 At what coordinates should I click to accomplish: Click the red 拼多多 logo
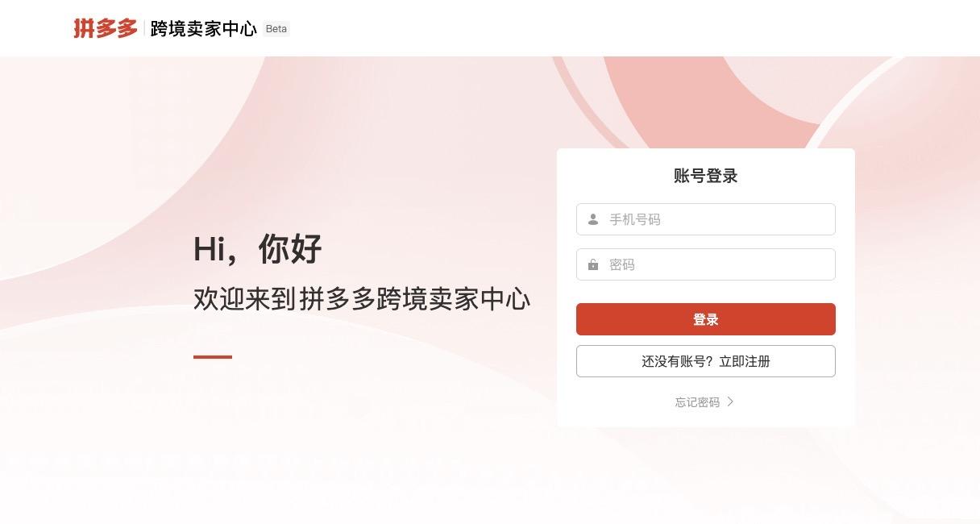click(106, 28)
